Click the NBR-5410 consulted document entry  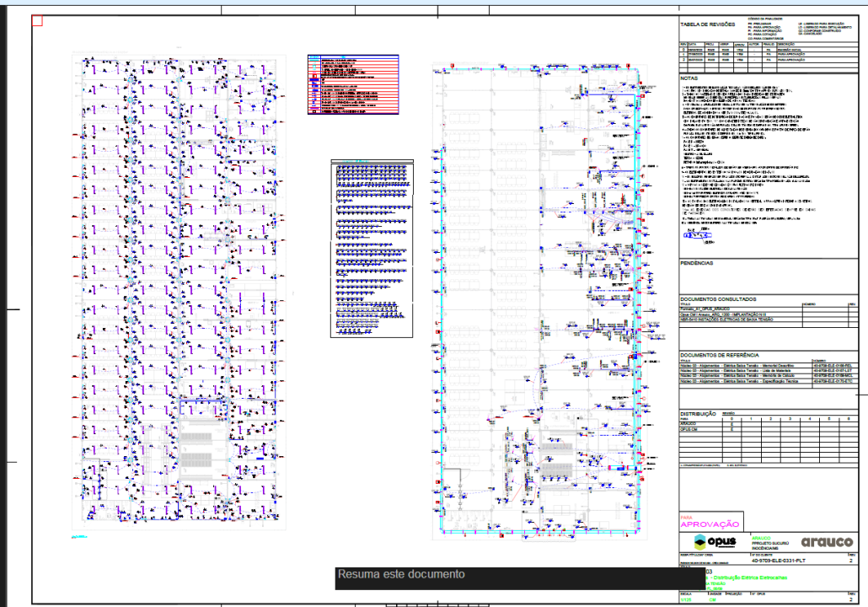[x=726, y=320]
